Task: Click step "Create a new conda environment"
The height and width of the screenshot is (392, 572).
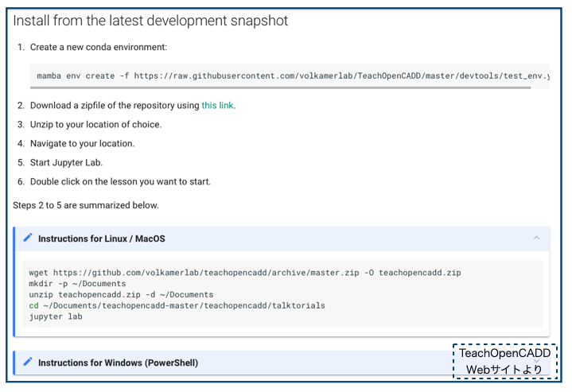Action: (x=99, y=47)
